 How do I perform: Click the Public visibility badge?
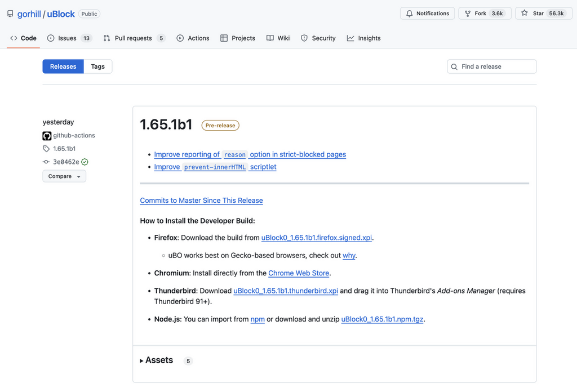tap(89, 14)
